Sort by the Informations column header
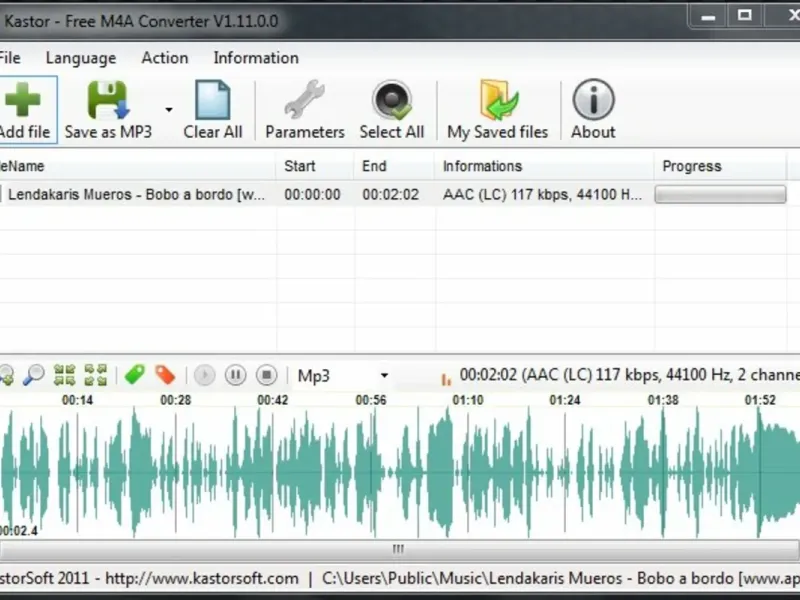 [x=544, y=166]
